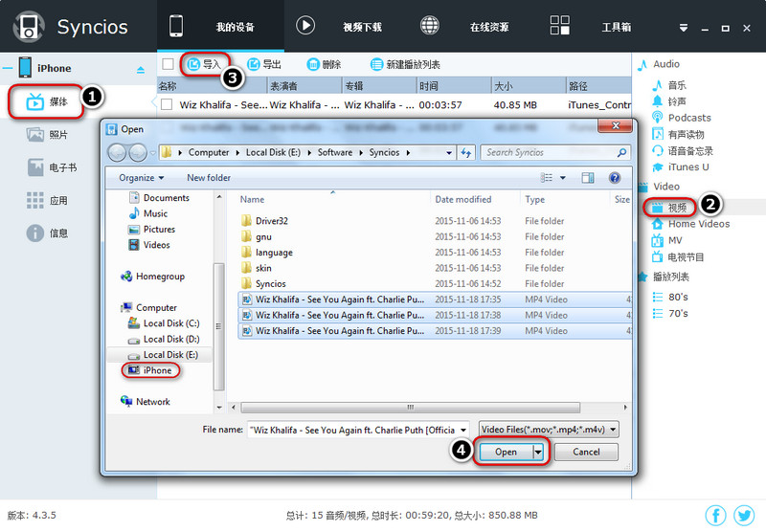This screenshot has height=532, width=766.
Task: Click the 删除 delete button
Action: click(324, 64)
